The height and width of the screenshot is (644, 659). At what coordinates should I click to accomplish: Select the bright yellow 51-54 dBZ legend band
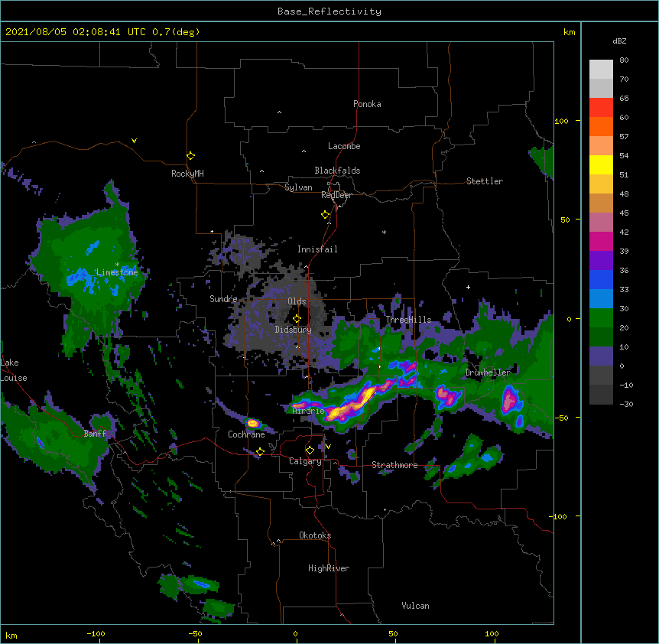[601, 164]
